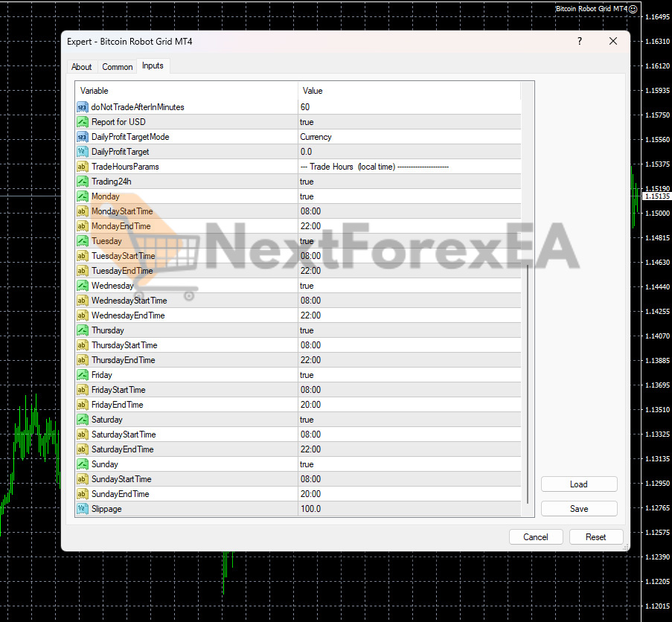Click the Report for USD boolean icon
672x622 pixels.
[83, 122]
